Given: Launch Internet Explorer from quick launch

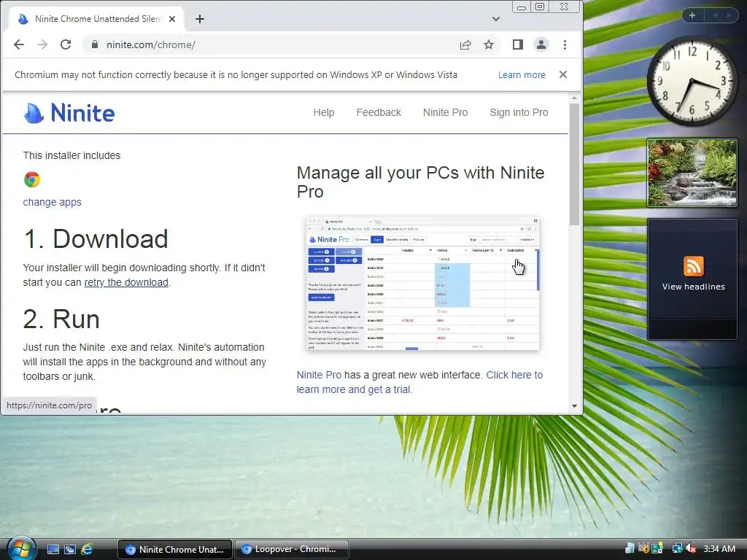Looking at the screenshot, I should (x=87, y=549).
